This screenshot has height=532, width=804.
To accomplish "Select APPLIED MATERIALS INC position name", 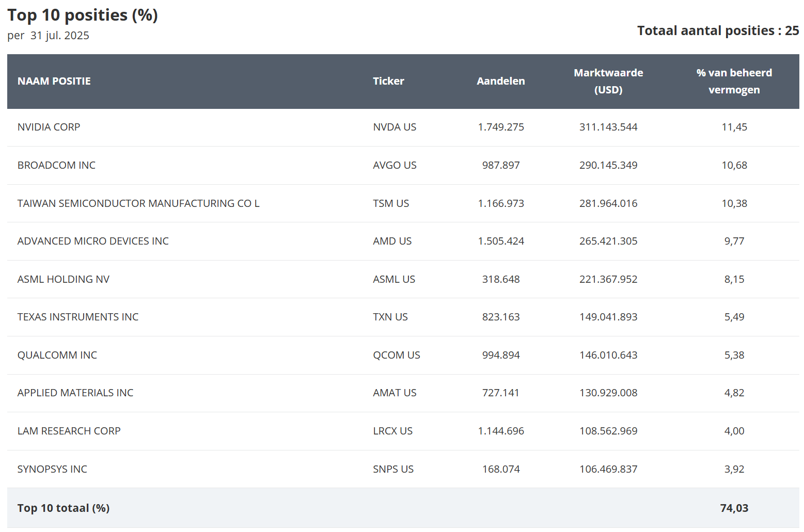I will (x=75, y=393).
